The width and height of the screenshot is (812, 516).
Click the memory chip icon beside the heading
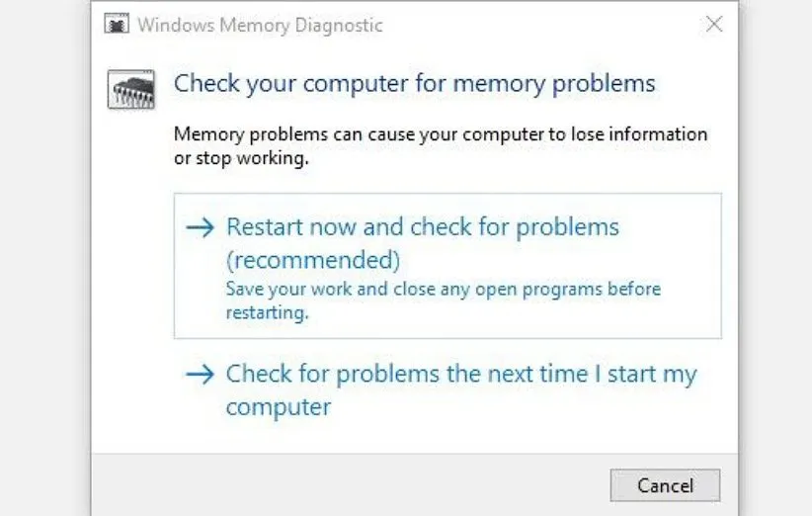(x=127, y=89)
